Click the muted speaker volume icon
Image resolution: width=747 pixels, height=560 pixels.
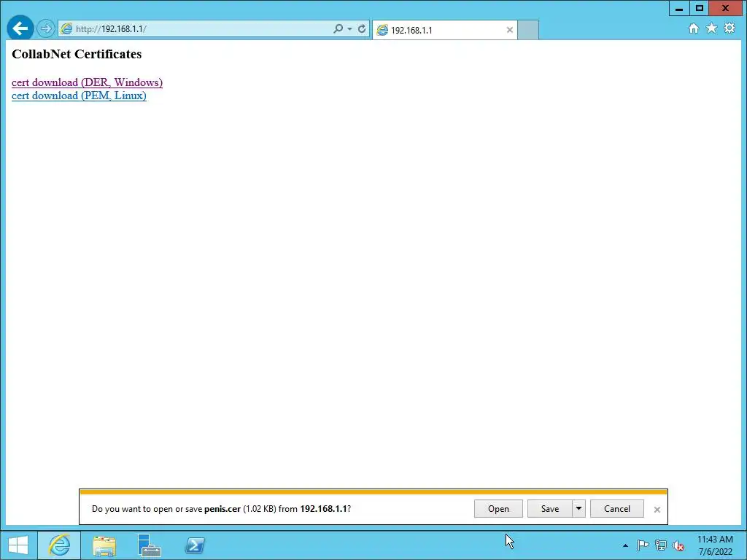(x=678, y=545)
